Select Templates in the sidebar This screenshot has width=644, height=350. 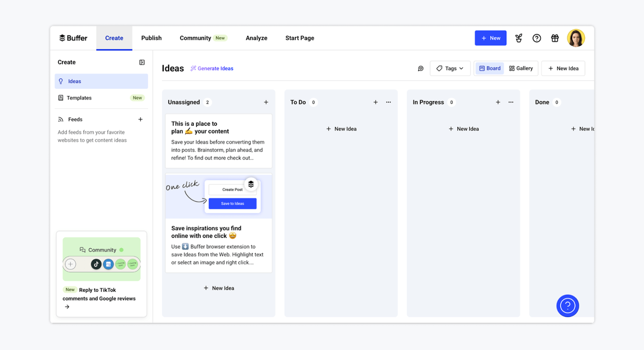(79, 98)
